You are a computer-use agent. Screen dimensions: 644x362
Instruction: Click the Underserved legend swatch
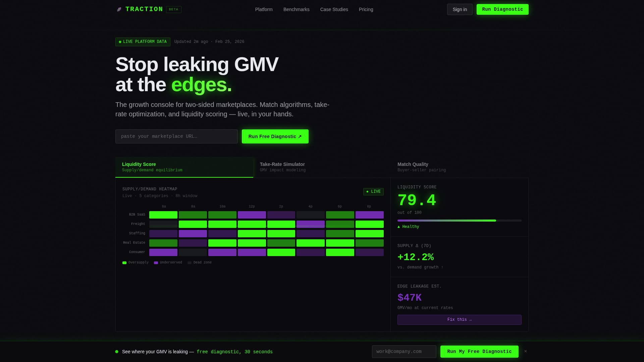pos(156,263)
